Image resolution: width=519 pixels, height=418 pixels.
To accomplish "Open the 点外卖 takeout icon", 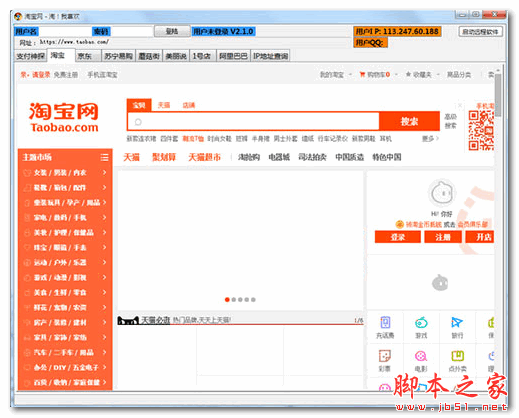I will point(457,356).
